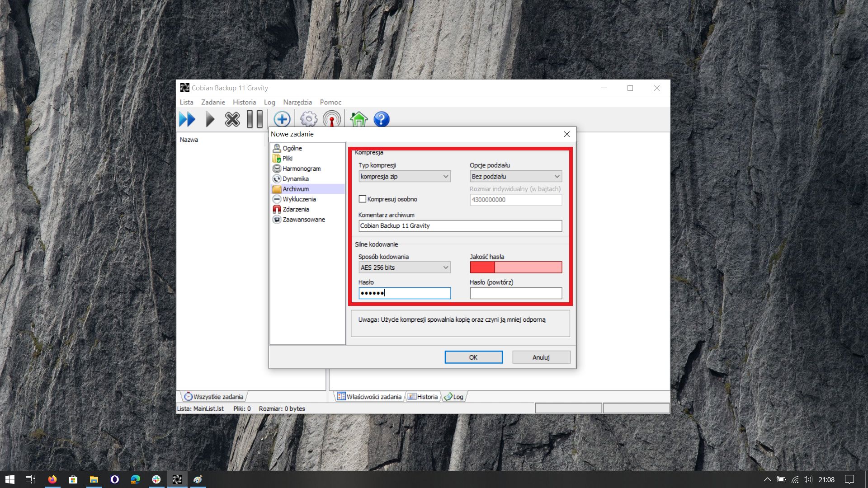Click the green home icon in the toolbar

(359, 120)
